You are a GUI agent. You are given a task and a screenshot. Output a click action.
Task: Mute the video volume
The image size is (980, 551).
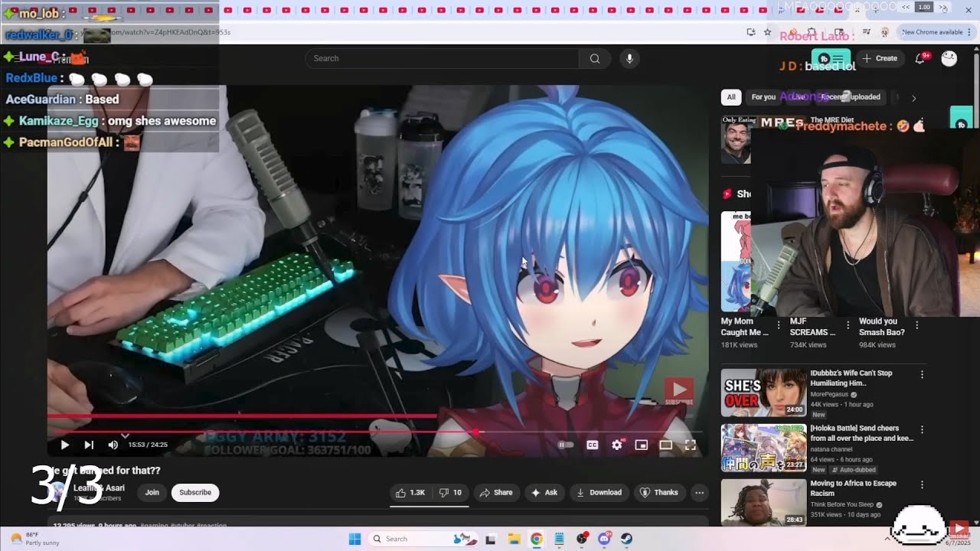click(113, 445)
